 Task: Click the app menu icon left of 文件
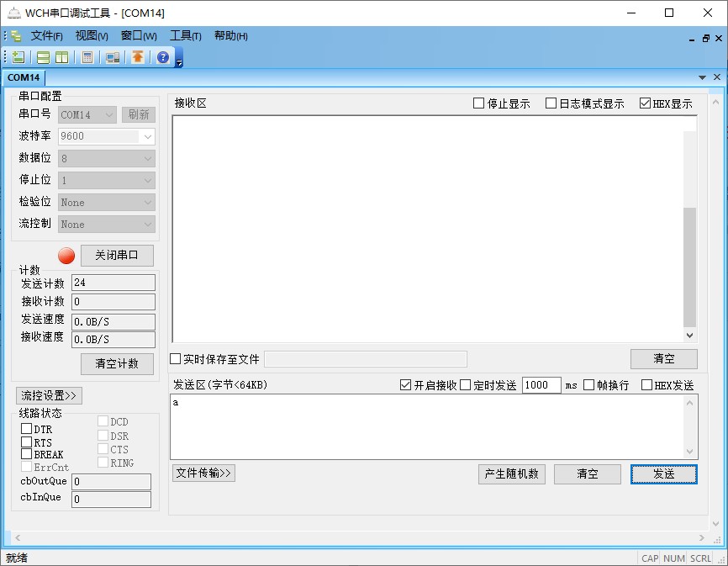pyautogui.click(x=16, y=36)
